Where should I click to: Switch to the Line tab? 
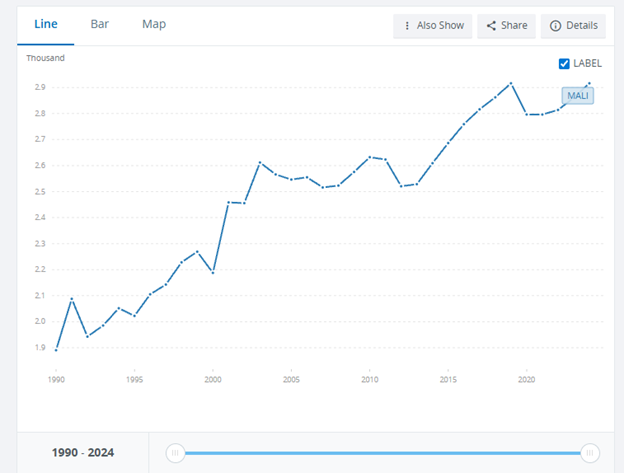(x=44, y=24)
